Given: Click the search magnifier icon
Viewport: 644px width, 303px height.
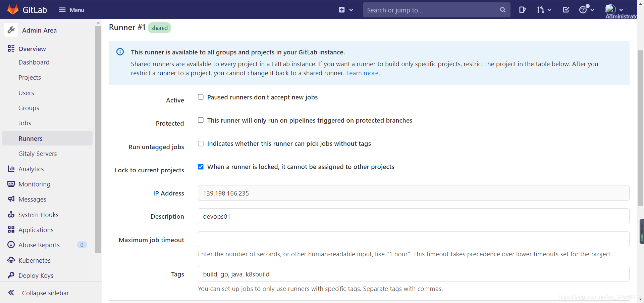Looking at the screenshot, I should tap(502, 10).
